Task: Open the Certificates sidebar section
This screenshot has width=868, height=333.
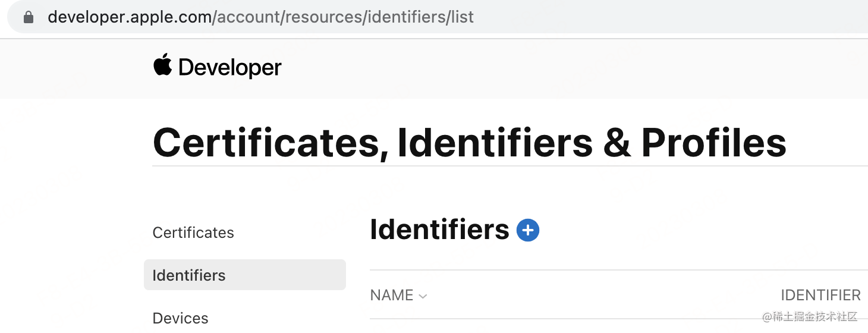Action: tap(193, 233)
